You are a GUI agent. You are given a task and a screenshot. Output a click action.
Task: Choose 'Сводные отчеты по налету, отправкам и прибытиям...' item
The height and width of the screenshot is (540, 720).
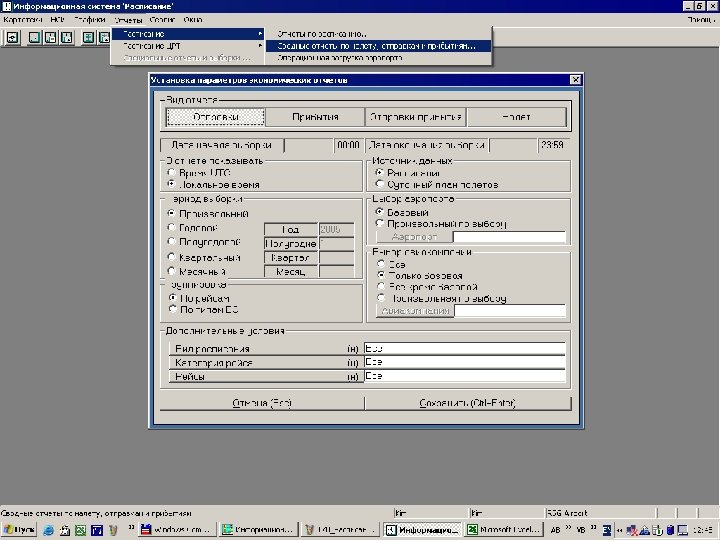[x=379, y=46]
